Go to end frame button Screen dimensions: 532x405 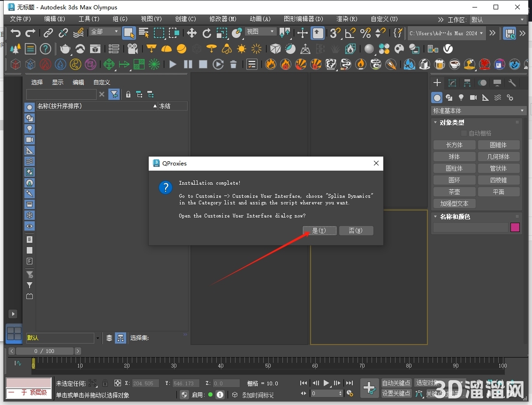350,383
